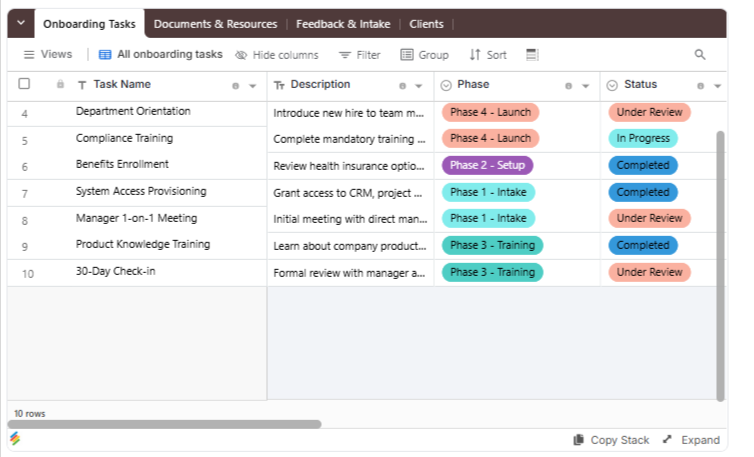Click System Access Provisioning cell

click(x=141, y=191)
